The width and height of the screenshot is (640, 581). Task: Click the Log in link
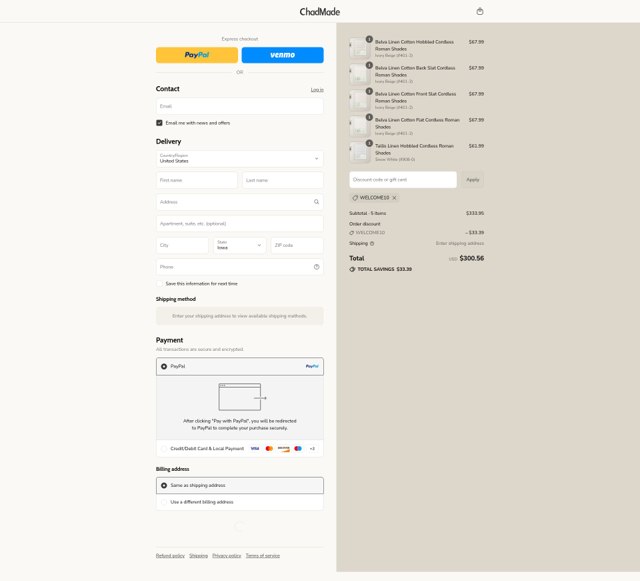tap(317, 90)
